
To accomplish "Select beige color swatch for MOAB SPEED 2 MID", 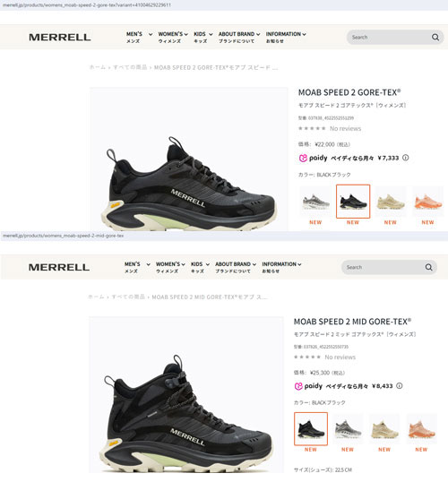I will (384, 429).
